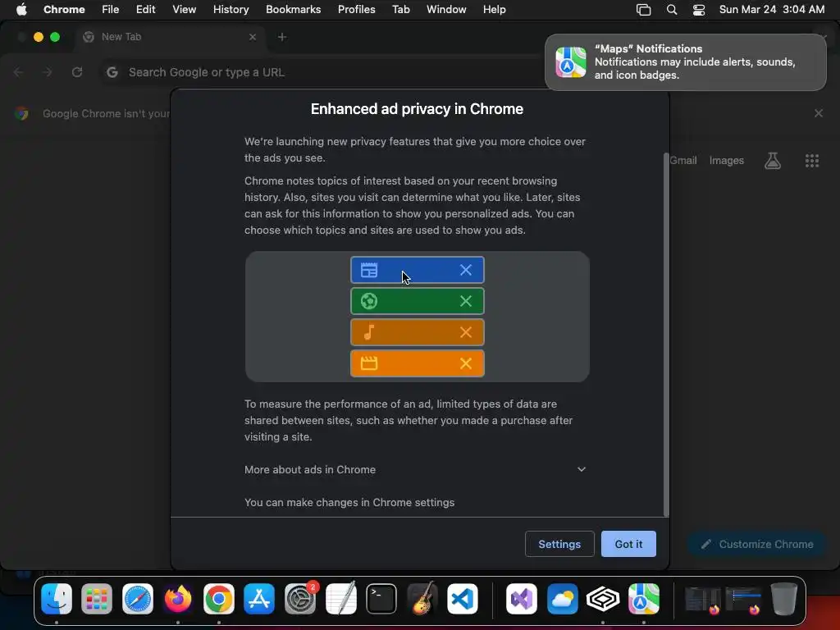This screenshot has height=630, width=840.
Task: Expand More about ads in Chrome
Action: pos(416,469)
